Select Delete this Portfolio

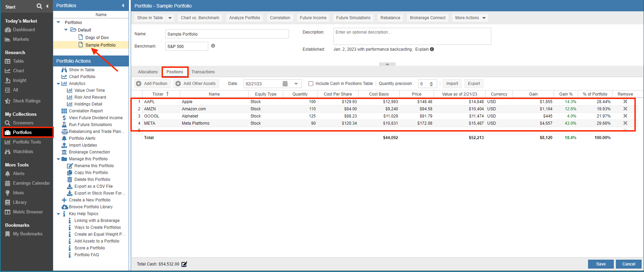[92, 180]
